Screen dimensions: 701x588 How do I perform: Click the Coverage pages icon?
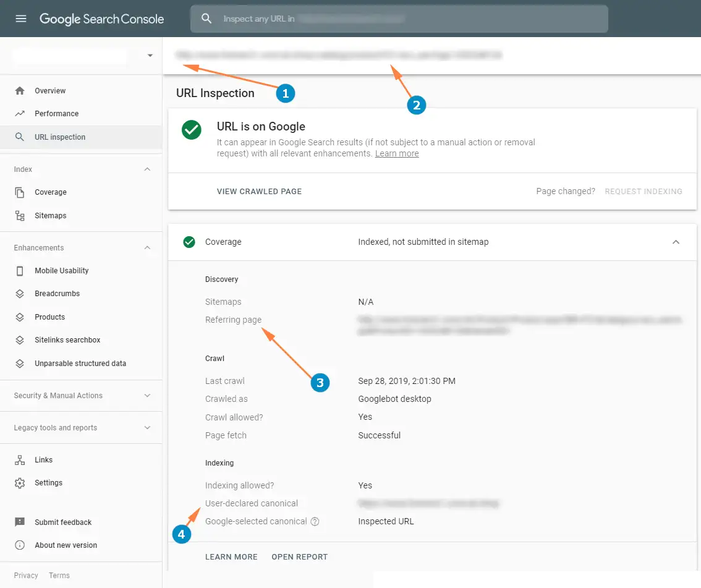pyautogui.click(x=20, y=192)
